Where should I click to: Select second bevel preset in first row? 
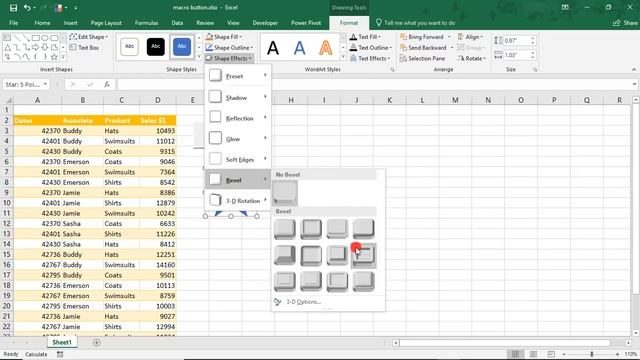coord(311,229)
